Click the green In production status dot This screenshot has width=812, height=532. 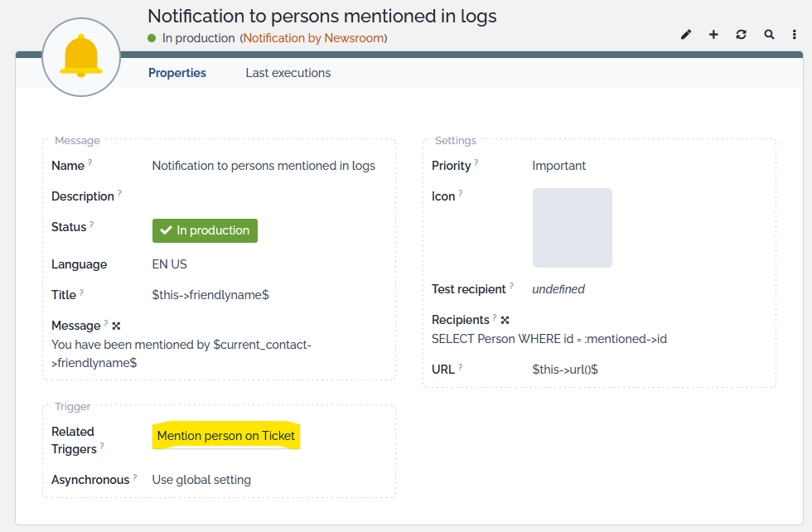tap(152, 38)
